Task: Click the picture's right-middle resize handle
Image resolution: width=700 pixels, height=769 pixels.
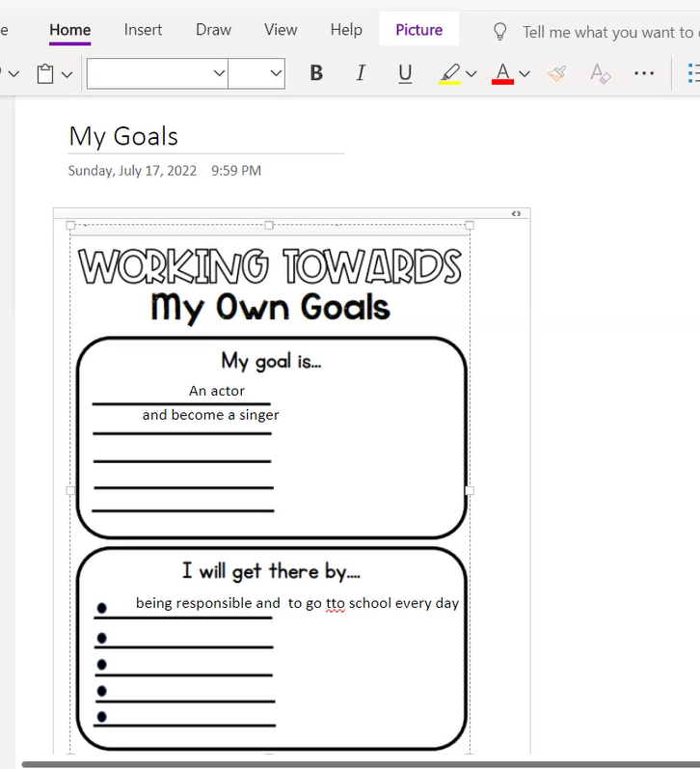Action: pos(470,490)
